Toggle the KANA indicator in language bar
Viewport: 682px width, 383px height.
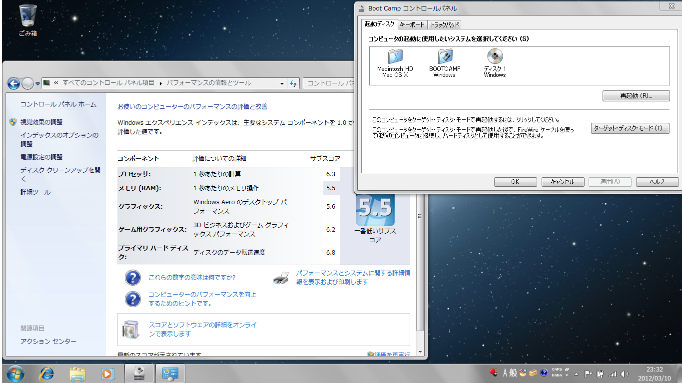(x=557, y=375)
